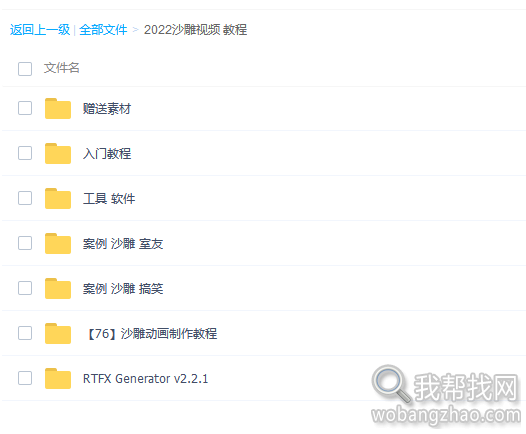Open the 入门教程 folder icon
The height and width of the screenshot is (434, 526).
point(58,153)
